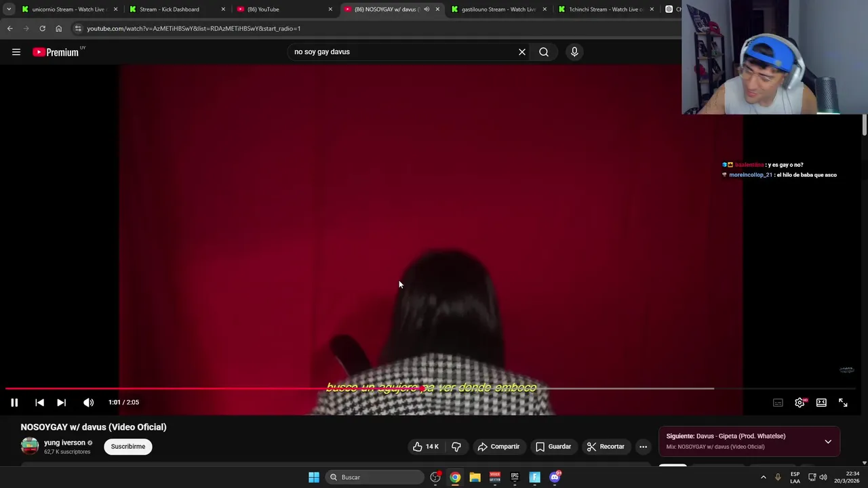This screenshot has height=488, width=868.
Task: Open the Windows Start menu
Action: coord(313,477)
